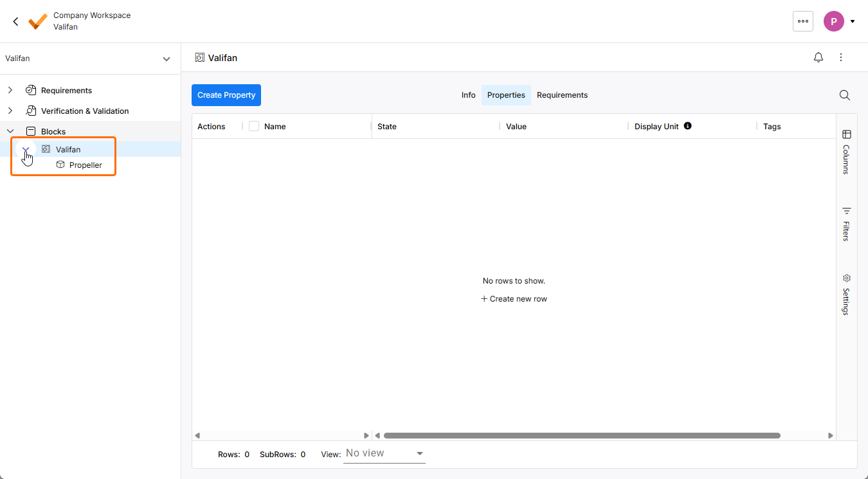The width and height of the screenshot is (868, 479).
Task: Sort by the Display Unit column header
Action: coord(656,126)
